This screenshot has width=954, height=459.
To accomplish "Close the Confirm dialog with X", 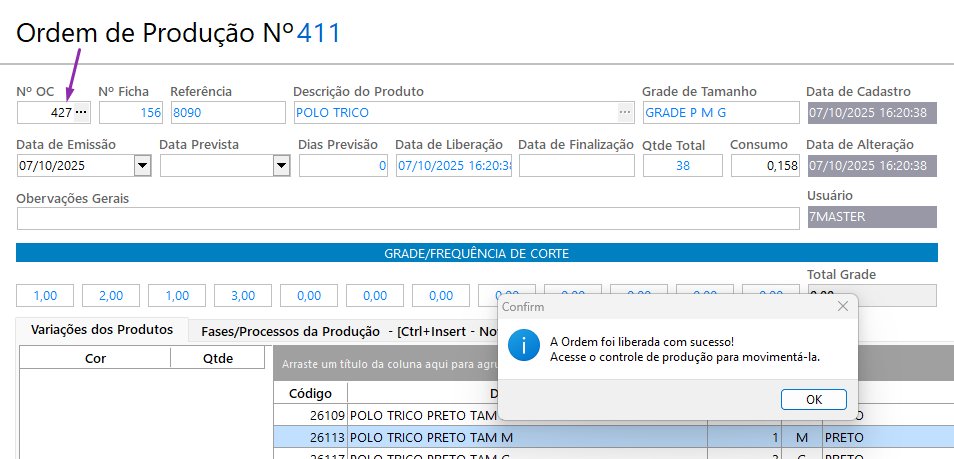I will 842,305.
